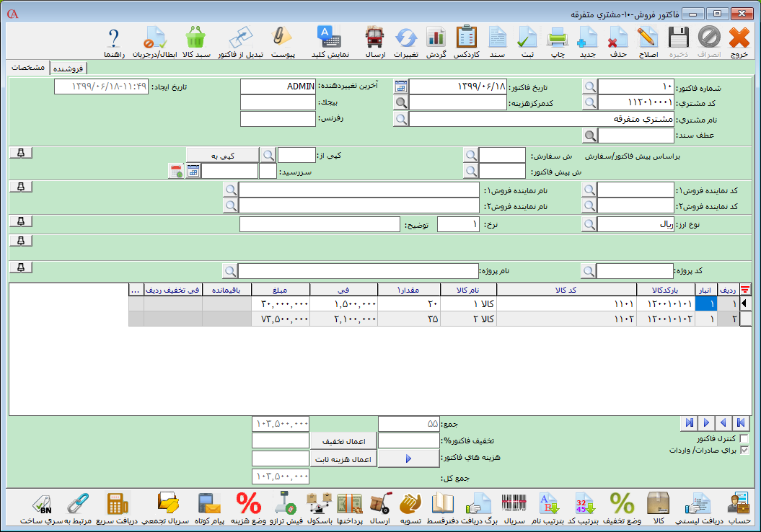Click the باسکول icon in bottom toolbar

pos(319,507)
